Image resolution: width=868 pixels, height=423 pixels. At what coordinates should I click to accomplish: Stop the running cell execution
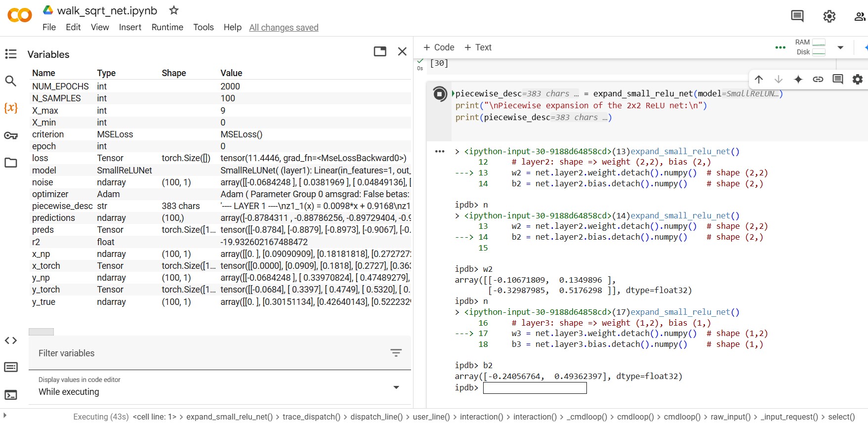pos(440,93)
